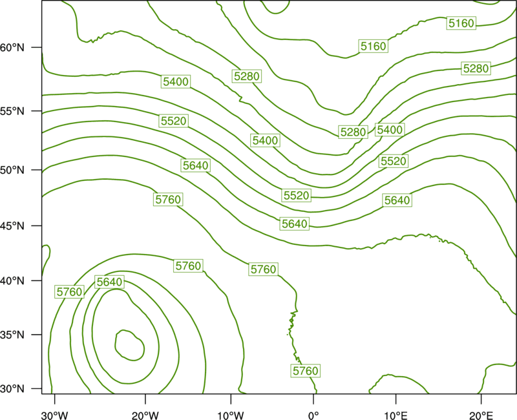Screen dimensions: 517x420
Task: Click the westernmost 5400 contour label
Action: coord(176,82)
